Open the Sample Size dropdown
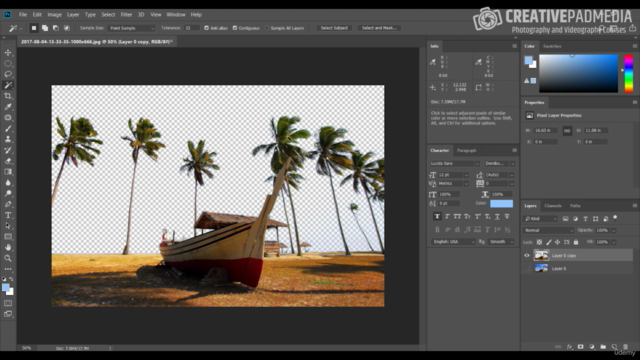This screenshot has width=640, height=360. [x=131, y=28]
